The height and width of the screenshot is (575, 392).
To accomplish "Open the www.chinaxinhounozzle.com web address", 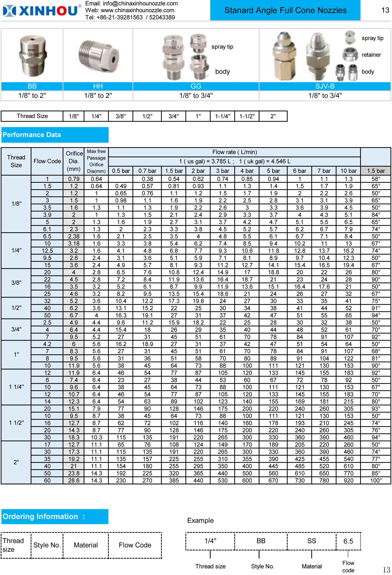I will 138,10.
